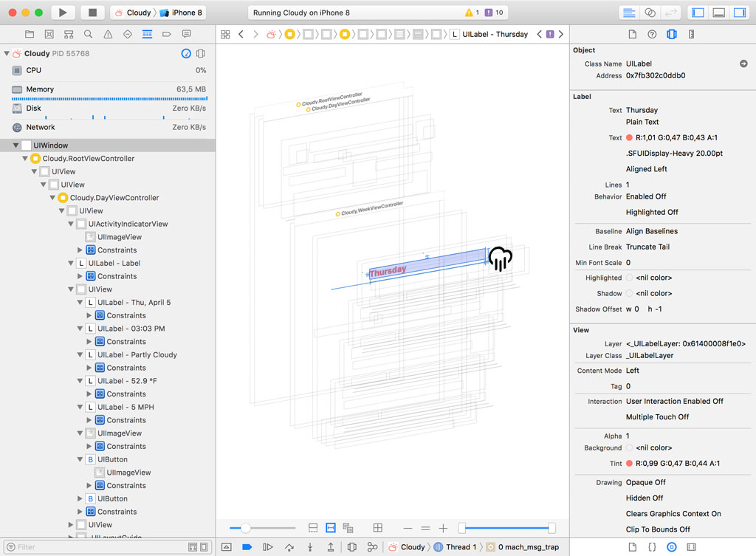Jump to UILabel class via inspector arrow
Image resolution: width=756 pixels, height=556 pixels.
743,64
